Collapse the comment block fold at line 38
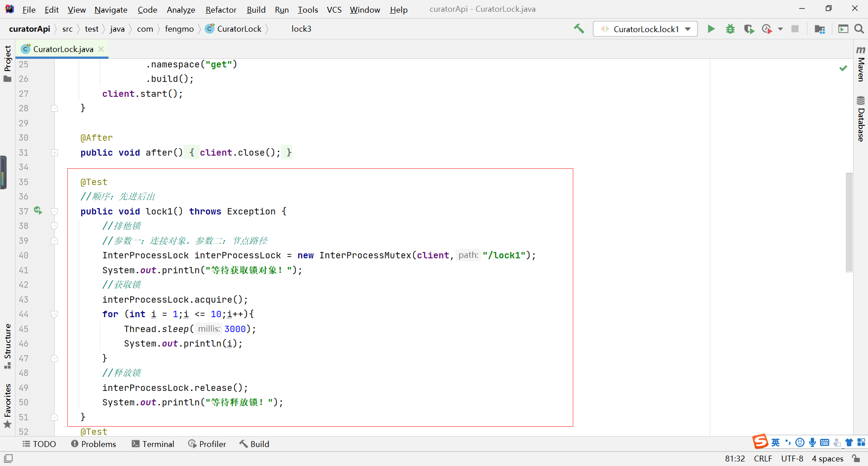Viewport: 868px width, 466px height. (54, 226)
